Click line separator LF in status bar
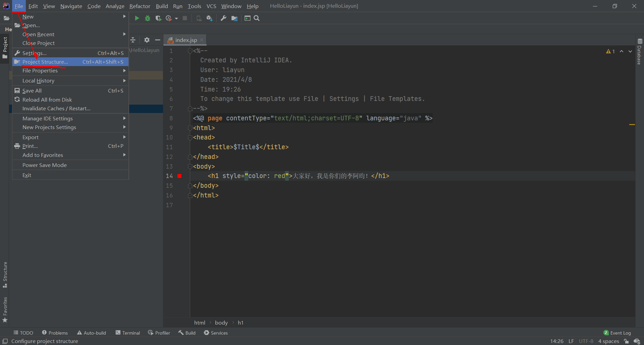644x345 pixels. (571, 341)
